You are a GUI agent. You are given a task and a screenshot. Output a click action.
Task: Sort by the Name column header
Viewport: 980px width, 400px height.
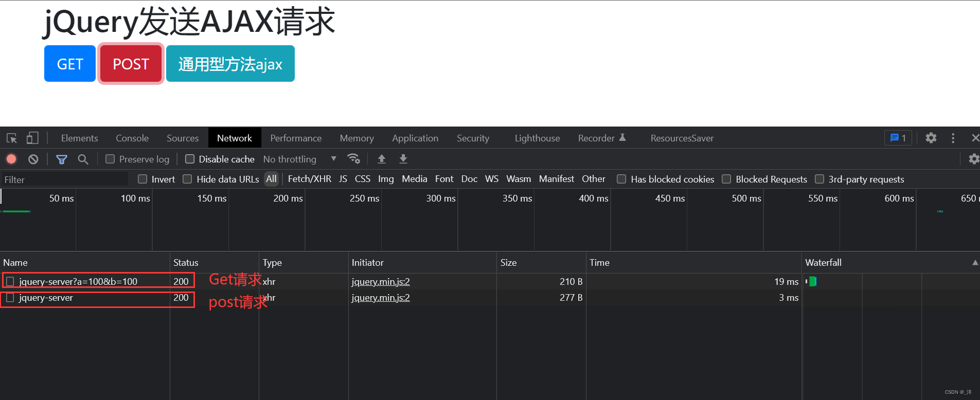[x=85, y=263]
